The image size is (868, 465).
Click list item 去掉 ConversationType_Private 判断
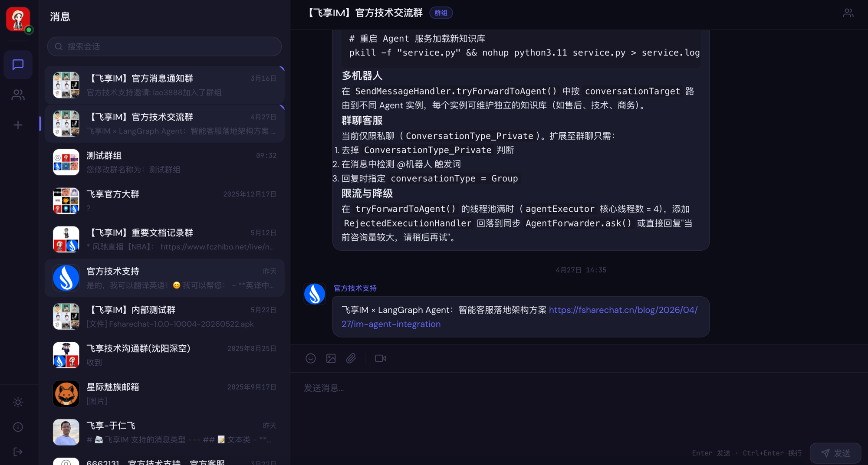pyautogui.click(x=427, y=150)
